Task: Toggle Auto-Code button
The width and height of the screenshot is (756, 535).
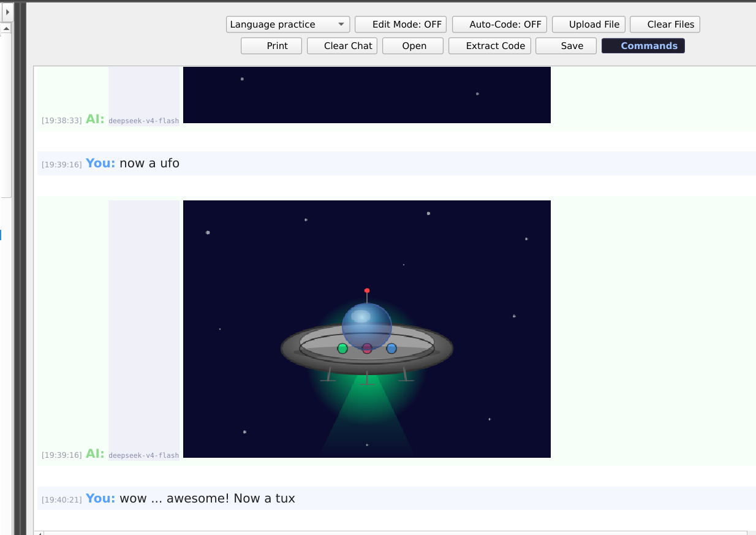Action: click(x=499, y=25)
